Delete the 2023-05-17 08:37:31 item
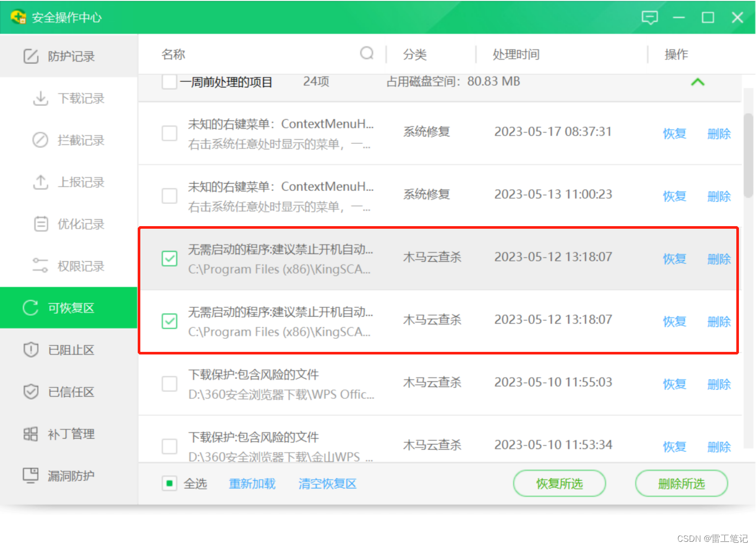 click(719, 134)
